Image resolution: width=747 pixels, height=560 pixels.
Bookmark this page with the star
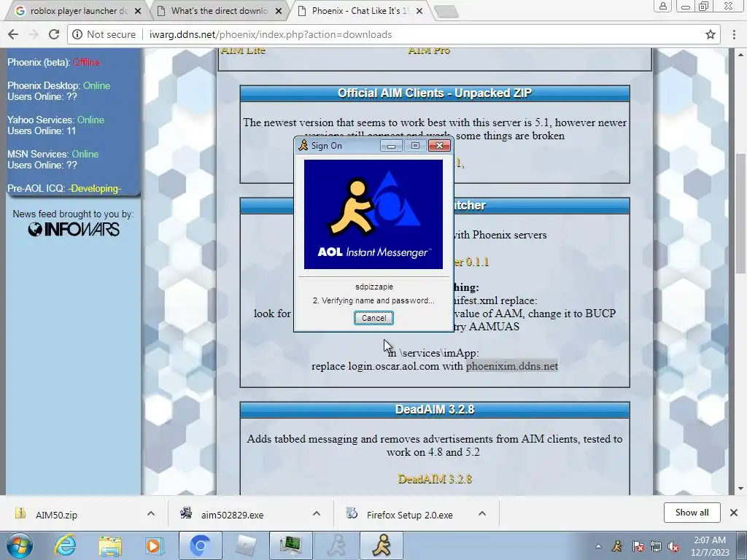[711, 34]
